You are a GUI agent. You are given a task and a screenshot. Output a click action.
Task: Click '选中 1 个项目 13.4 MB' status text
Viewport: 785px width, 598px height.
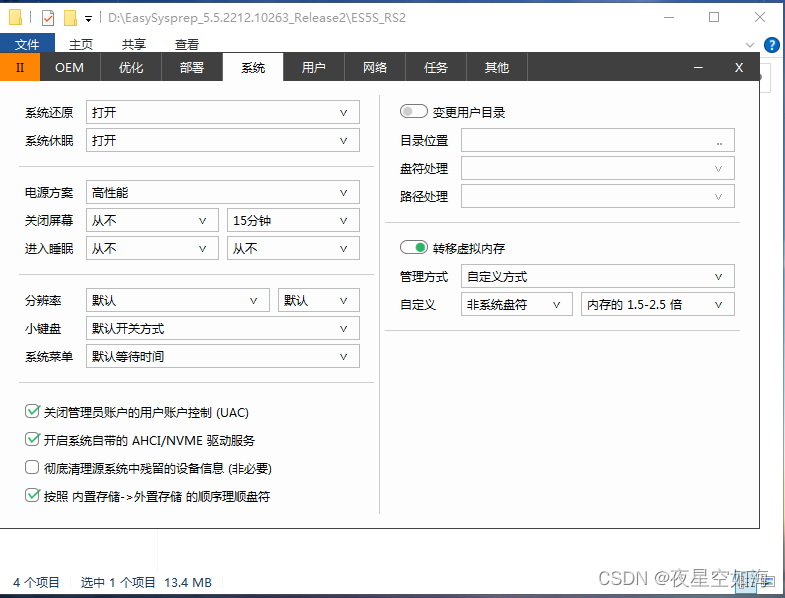pyautogui.click(x=146, y=582)
